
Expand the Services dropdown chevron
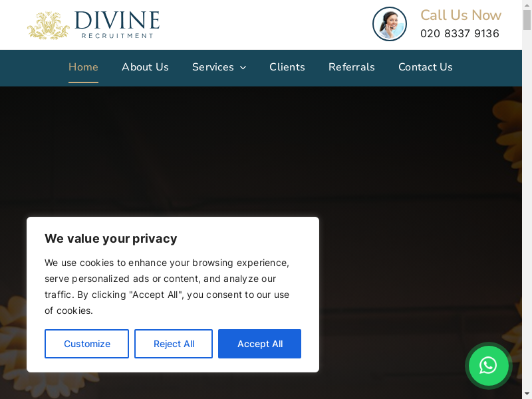coord(243,68)
